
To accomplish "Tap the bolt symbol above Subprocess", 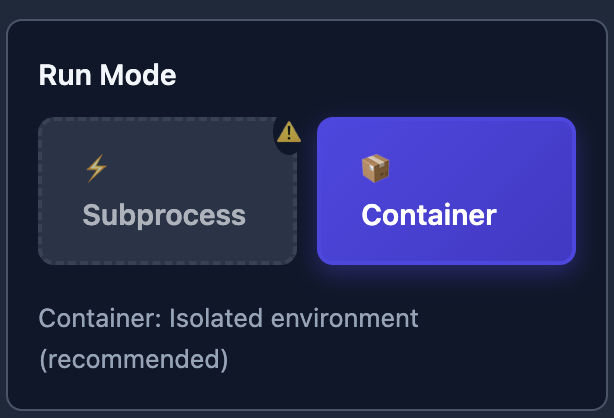I will (x=96, y=169).
